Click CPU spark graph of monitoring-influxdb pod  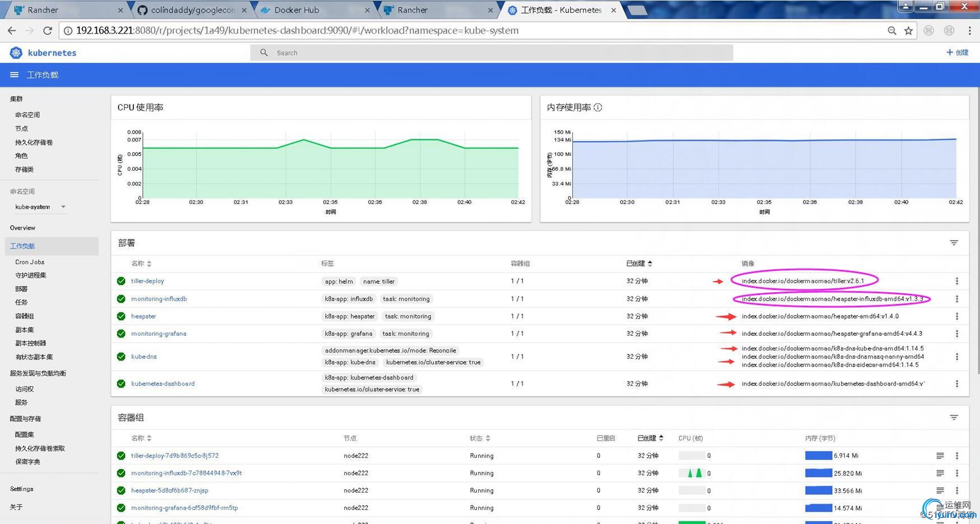tap(692, 473)
